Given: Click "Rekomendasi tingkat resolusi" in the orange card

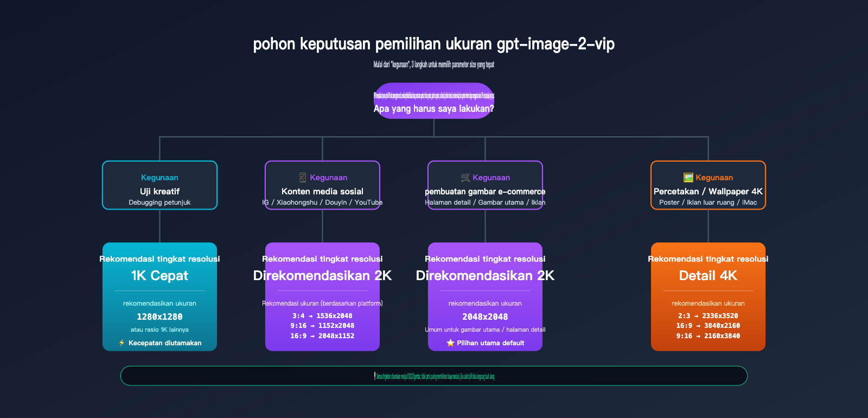Looking at the screenshot, I should pyautogui.click(x=708, y=259).
